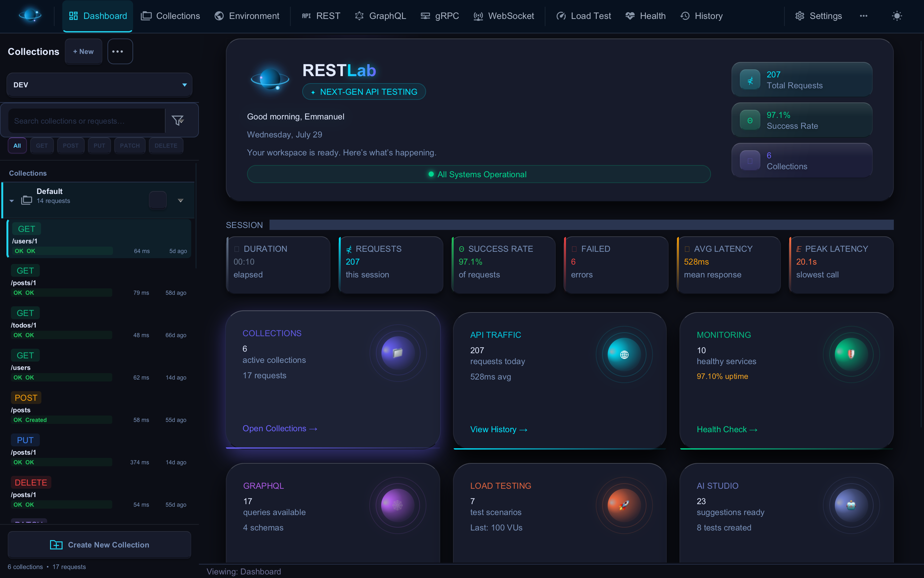Open the collections filter funnel icon

pos(178,120)
